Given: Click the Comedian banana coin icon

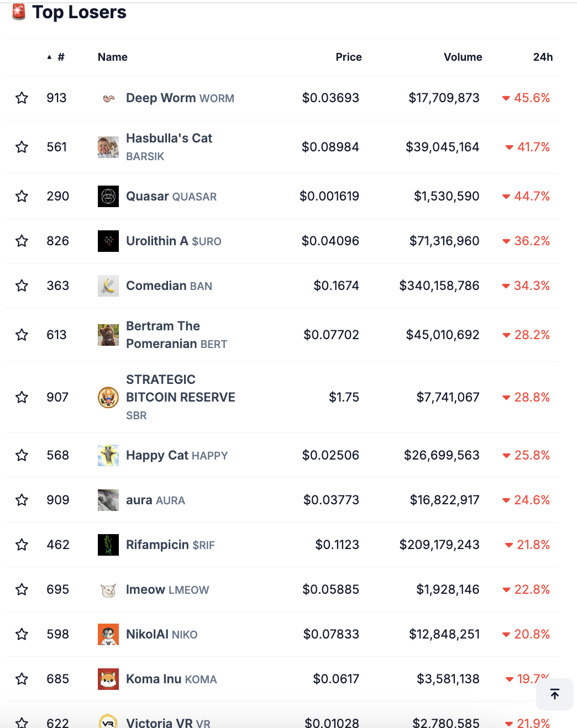Looking at the screenshot, I should coord(108,286).
